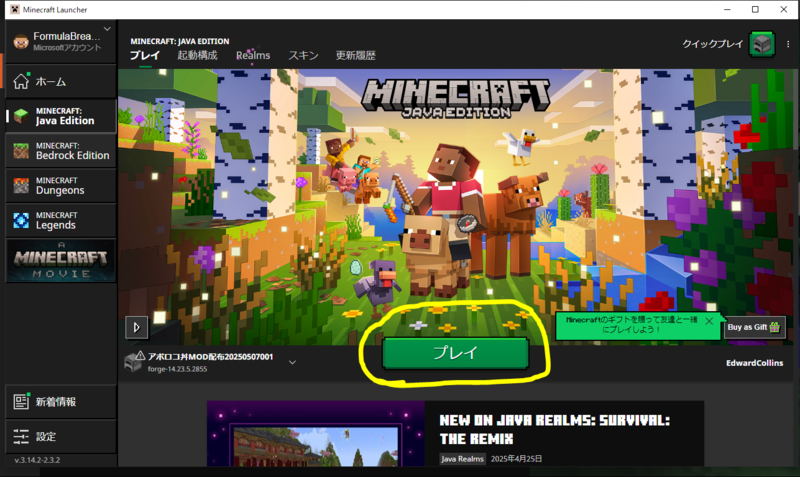Expand the installation selector chevron
The width and height of the screenshot is (800, 477).
292,362
